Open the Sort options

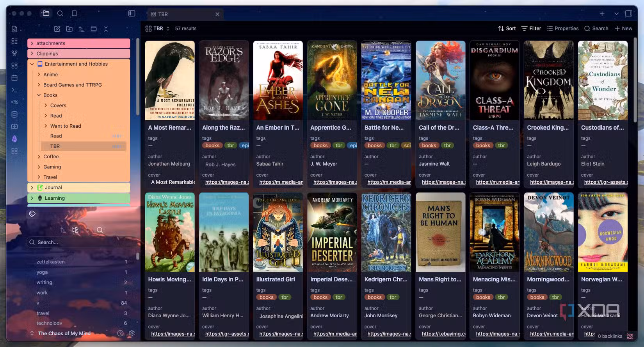(507, 29)
